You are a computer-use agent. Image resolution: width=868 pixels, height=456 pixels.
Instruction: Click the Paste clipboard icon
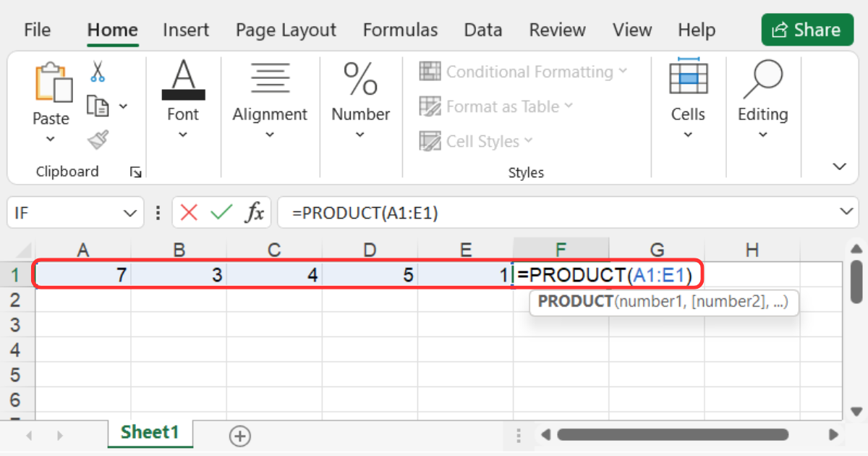(52, 83)
